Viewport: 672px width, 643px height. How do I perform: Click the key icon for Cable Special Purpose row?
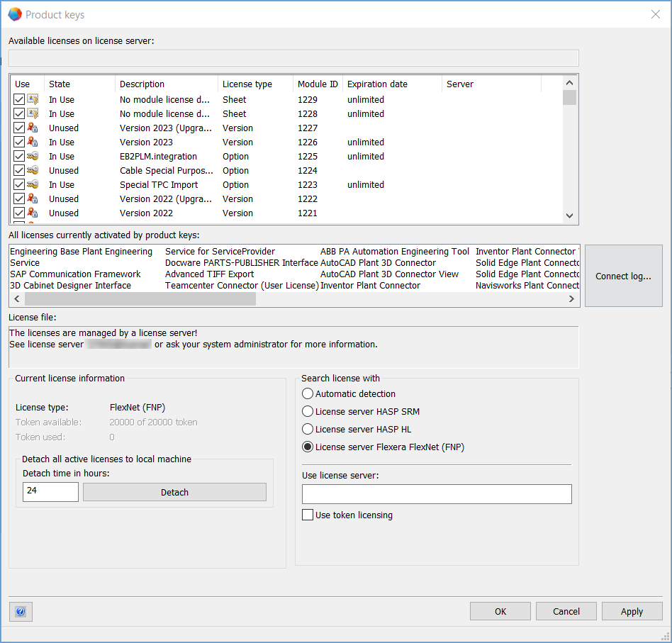[33, 171]
